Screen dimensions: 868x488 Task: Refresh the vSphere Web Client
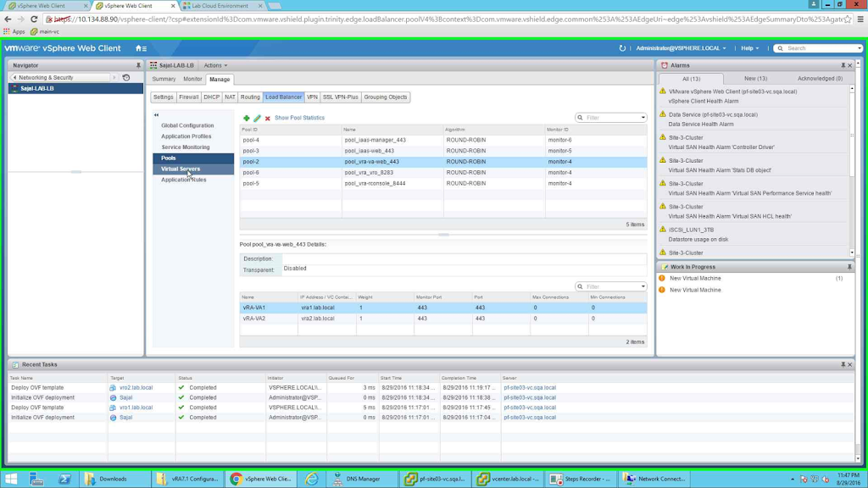[x=622, y=48]
